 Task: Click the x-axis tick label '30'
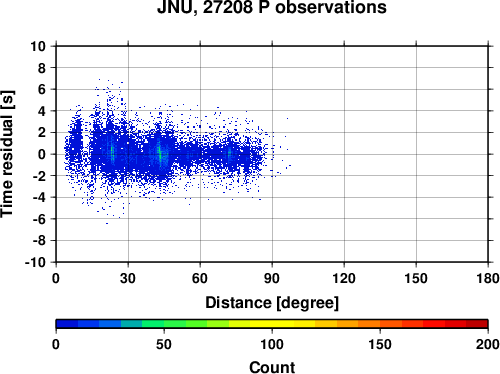click(128, 278)
